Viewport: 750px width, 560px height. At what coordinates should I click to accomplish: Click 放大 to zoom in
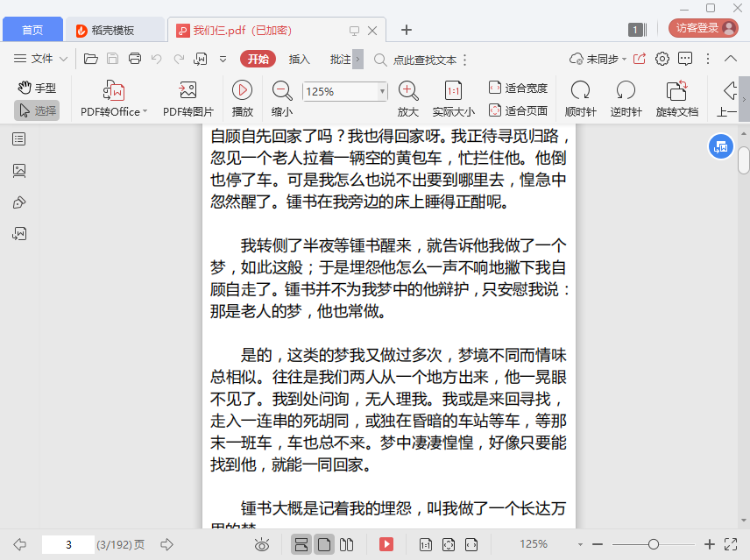pos(408,99)
